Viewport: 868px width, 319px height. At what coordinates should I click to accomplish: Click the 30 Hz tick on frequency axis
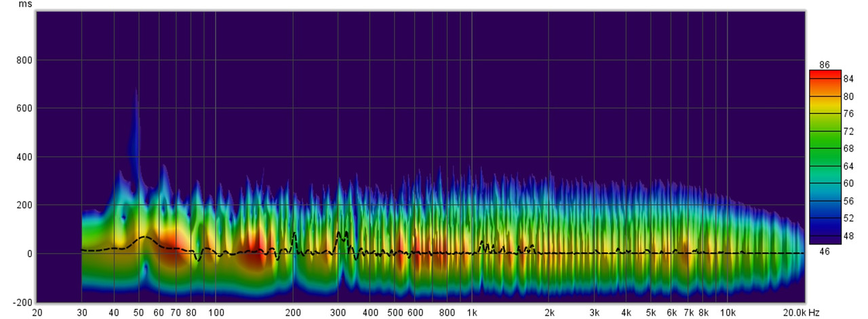pos(82,313)
